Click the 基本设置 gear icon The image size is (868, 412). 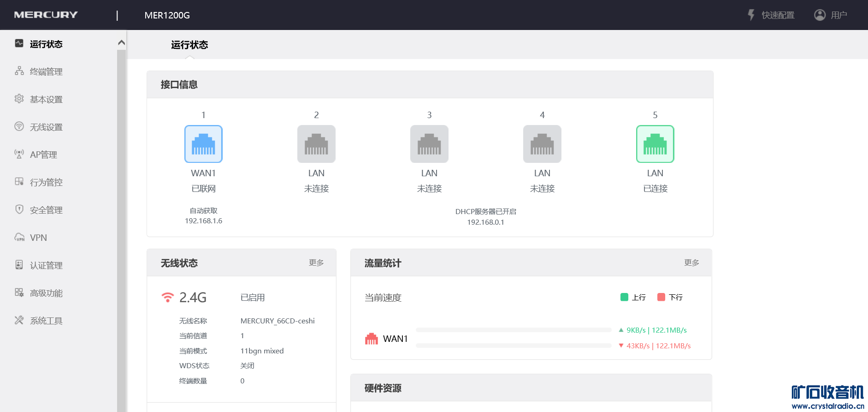(x=19, y=99)
